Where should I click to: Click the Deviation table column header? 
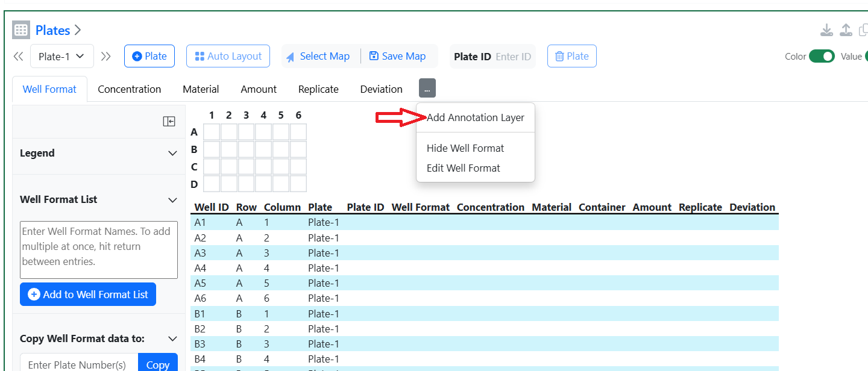pos(752,207)
